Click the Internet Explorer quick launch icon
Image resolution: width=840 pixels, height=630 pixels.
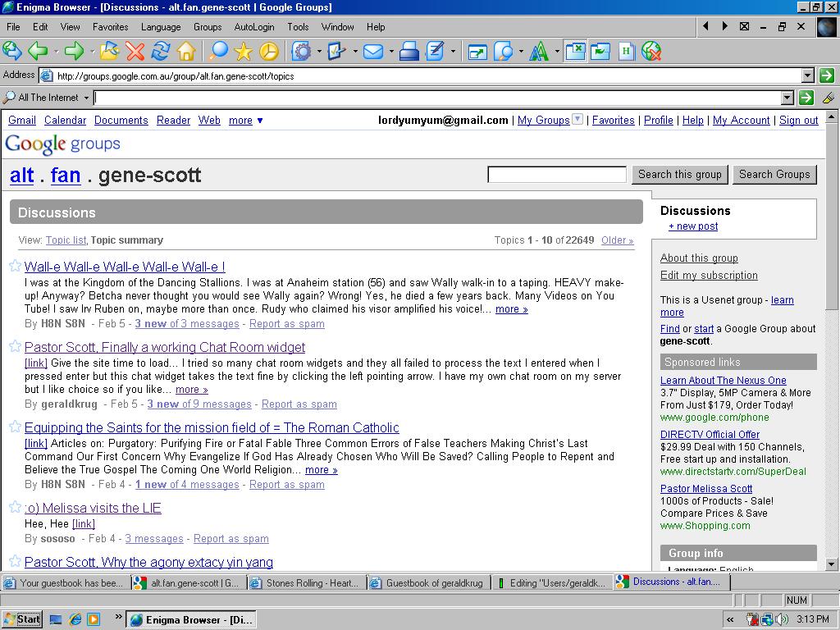point(75,619)
